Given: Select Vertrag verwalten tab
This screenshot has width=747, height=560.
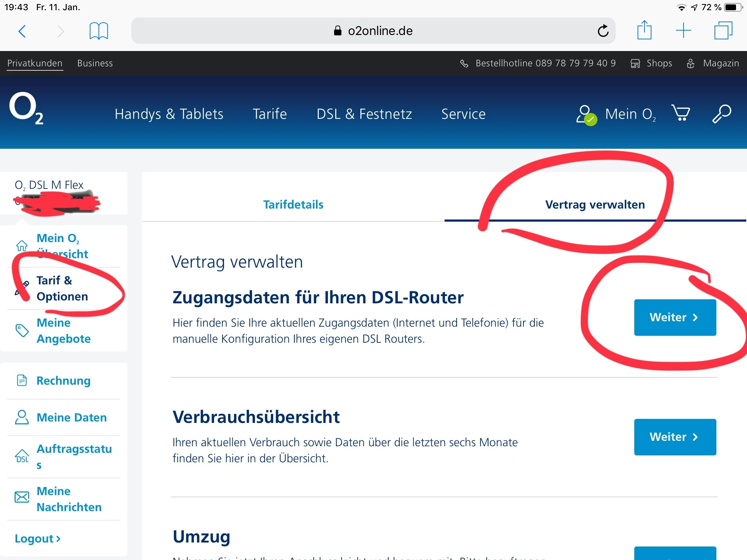Looking at the screenshot, I should click(x=595, y=205).
